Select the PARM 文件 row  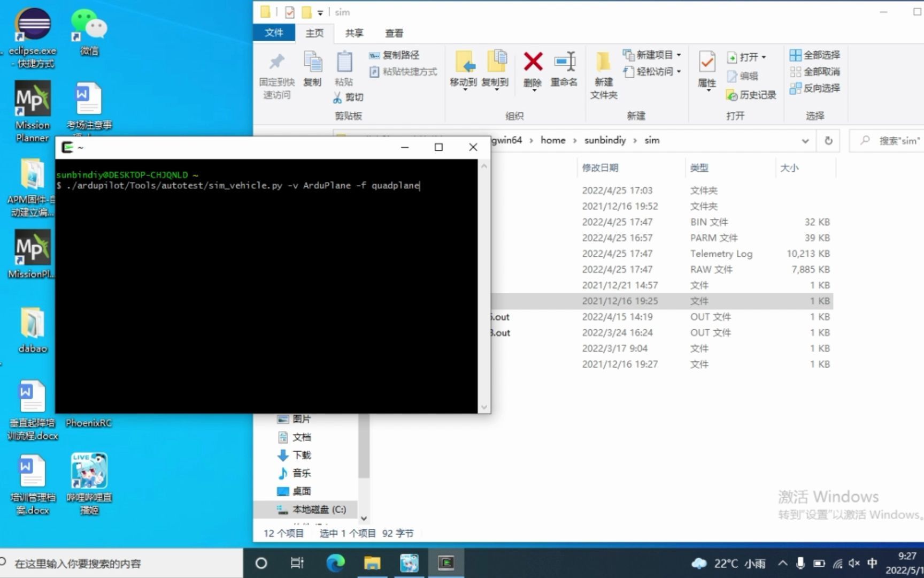(x=662, y=238)
